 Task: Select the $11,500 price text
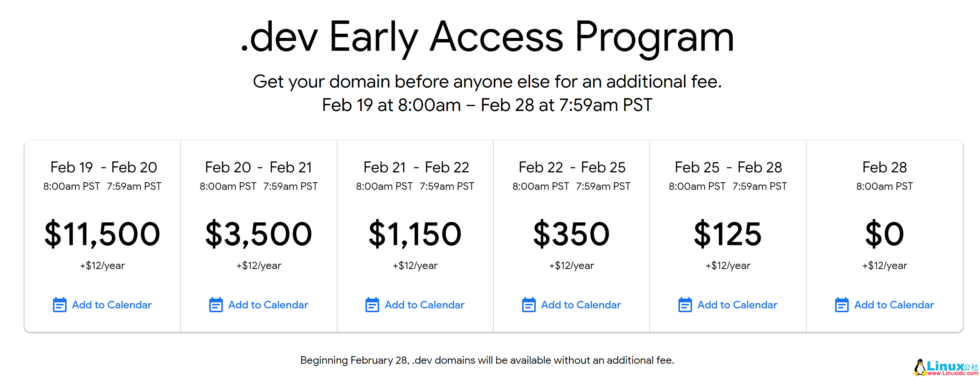102,234
